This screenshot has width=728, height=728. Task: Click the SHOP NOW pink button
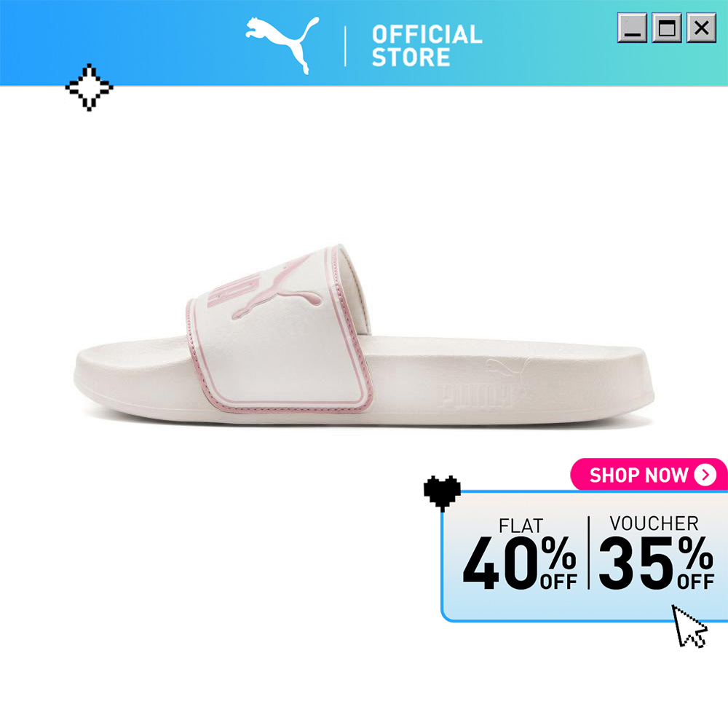(648, 475)
